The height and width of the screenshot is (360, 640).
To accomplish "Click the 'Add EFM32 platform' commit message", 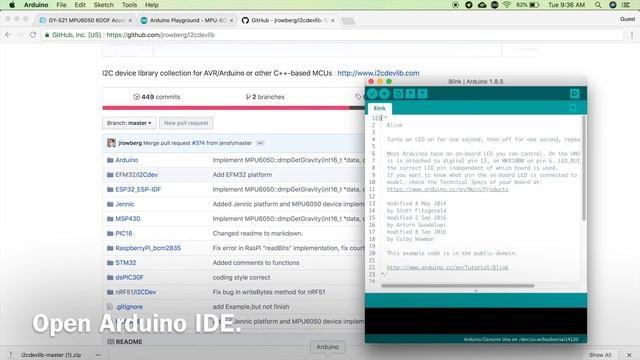I will coord(242,175).
